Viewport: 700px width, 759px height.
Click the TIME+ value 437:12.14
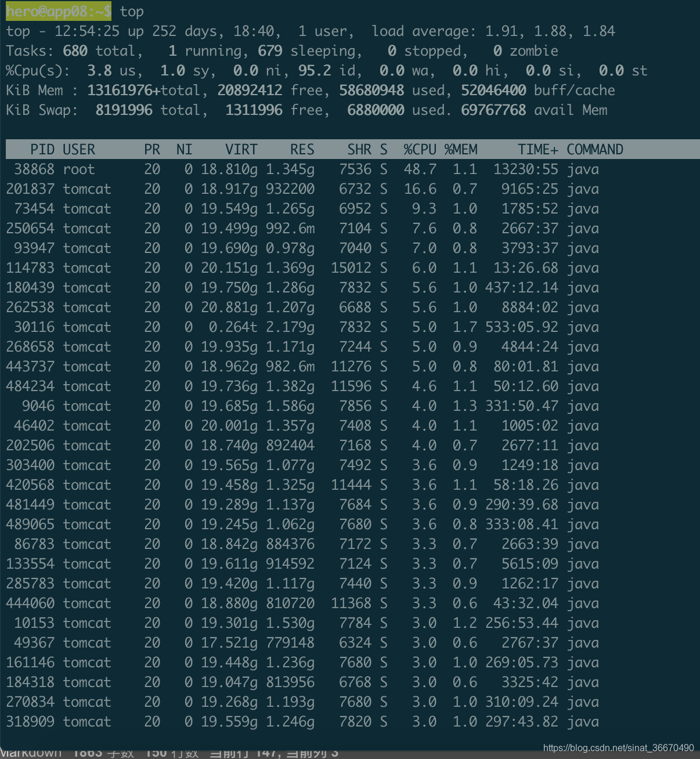522,287
